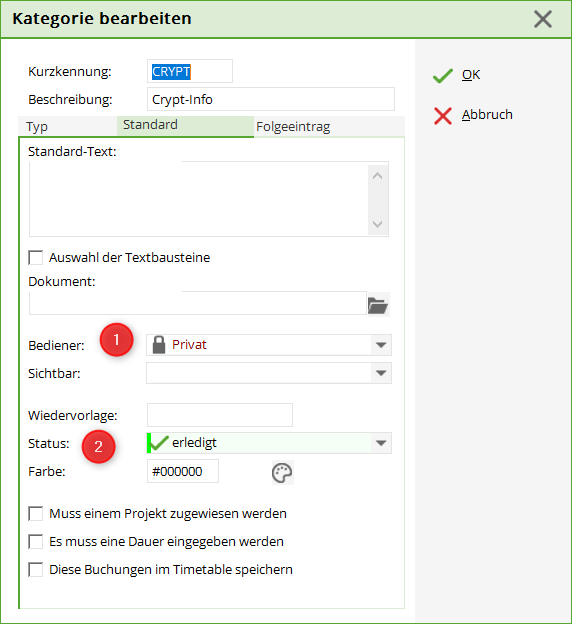
Task: Open the color palette picker icon
Action: click(282, 473)
